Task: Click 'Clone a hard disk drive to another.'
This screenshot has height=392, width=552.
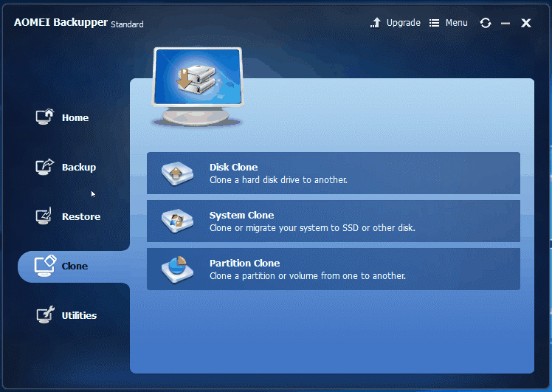Action: 278,180
